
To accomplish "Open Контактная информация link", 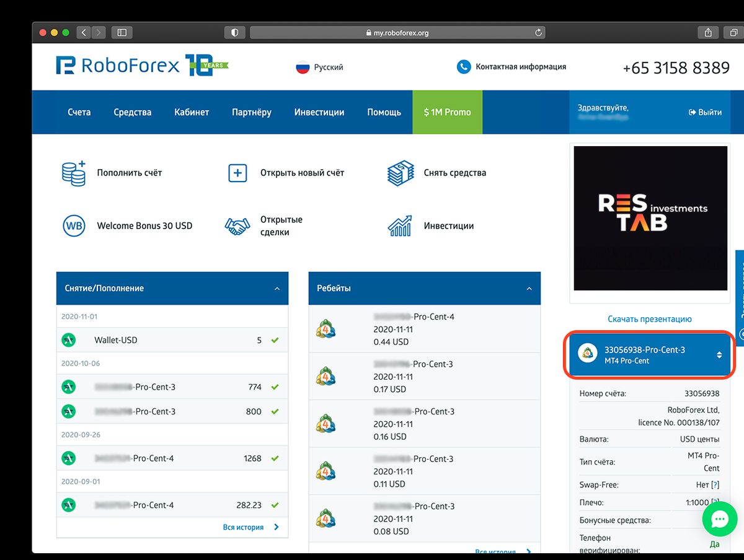I will coord(521,66).
